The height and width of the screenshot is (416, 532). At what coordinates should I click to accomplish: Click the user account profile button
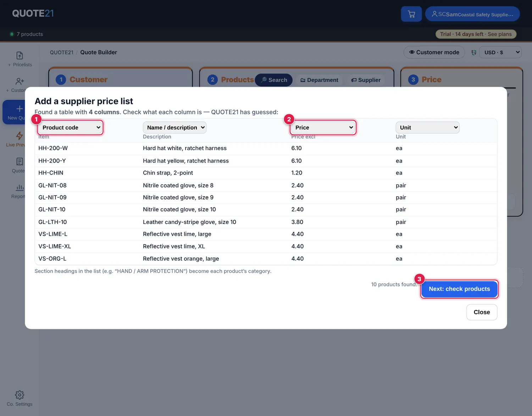tap(472, 14)
